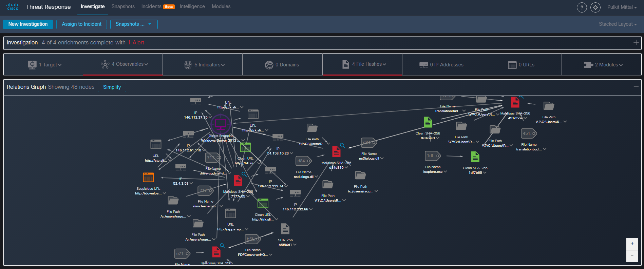Click the URL http://stc.sli node icon
Screen dimensions: 644x269
click(156, 144)
